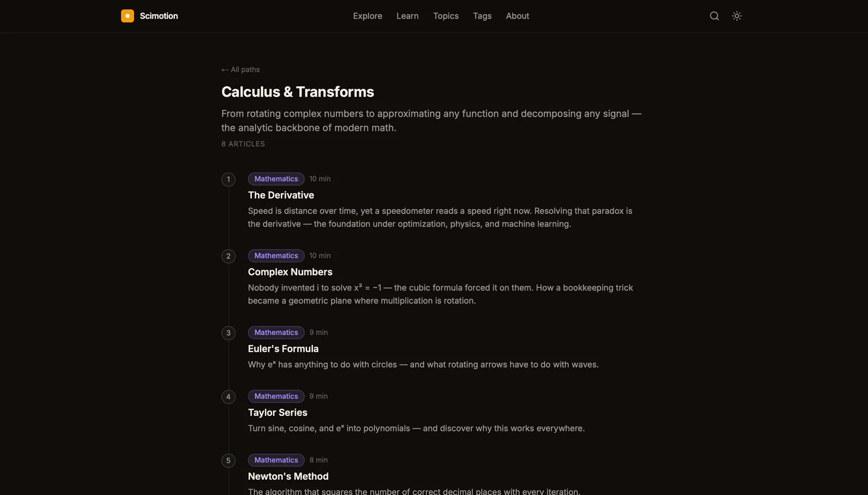Viewport: 868px width, 495px height.
Task: Open the About page
Action: coord(518,16)
